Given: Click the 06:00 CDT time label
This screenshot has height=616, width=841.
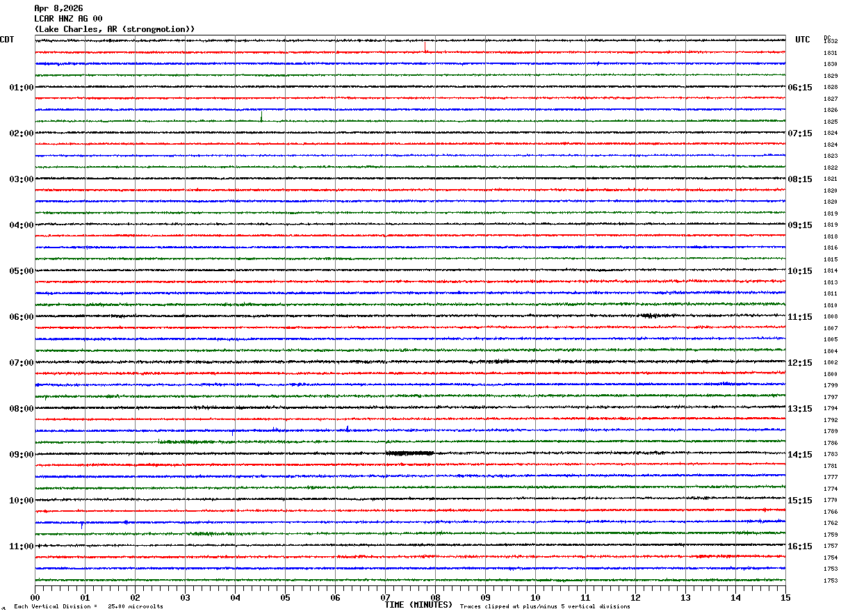Looking at the screenshot, I should click(22, 317).
